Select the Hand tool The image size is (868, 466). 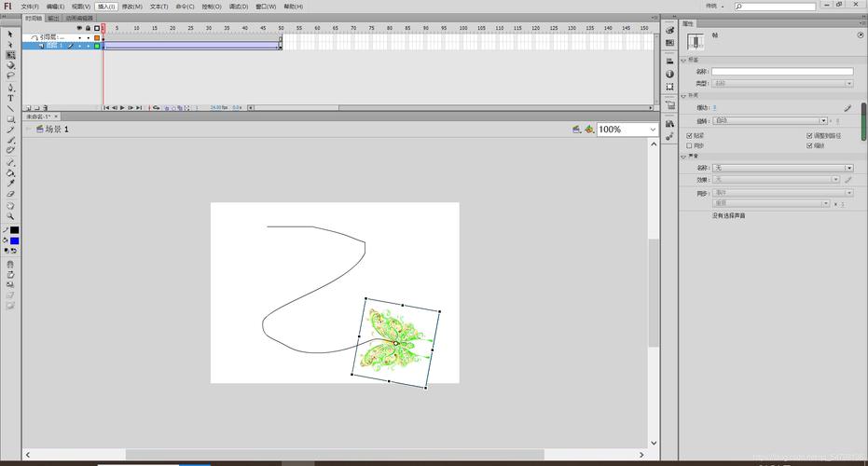coord(10,205)
